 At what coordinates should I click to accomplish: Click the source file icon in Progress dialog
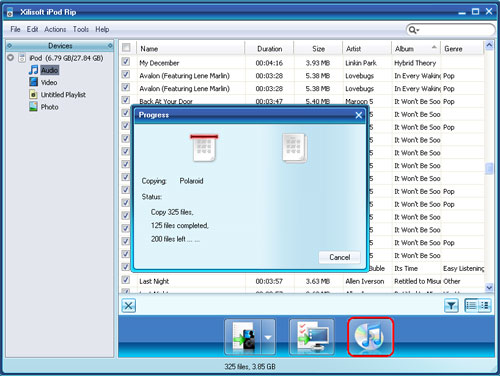pyautogui.click(x=204, y=148)
